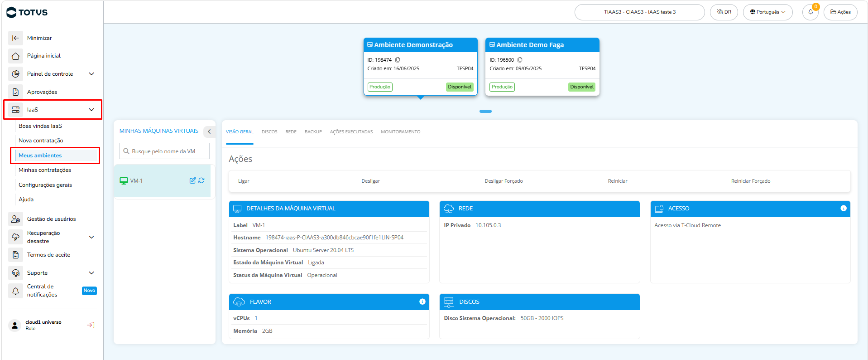This screenshot has width=868, height=360.
Task: Click the Desligar action
Action: click(370, 181)
